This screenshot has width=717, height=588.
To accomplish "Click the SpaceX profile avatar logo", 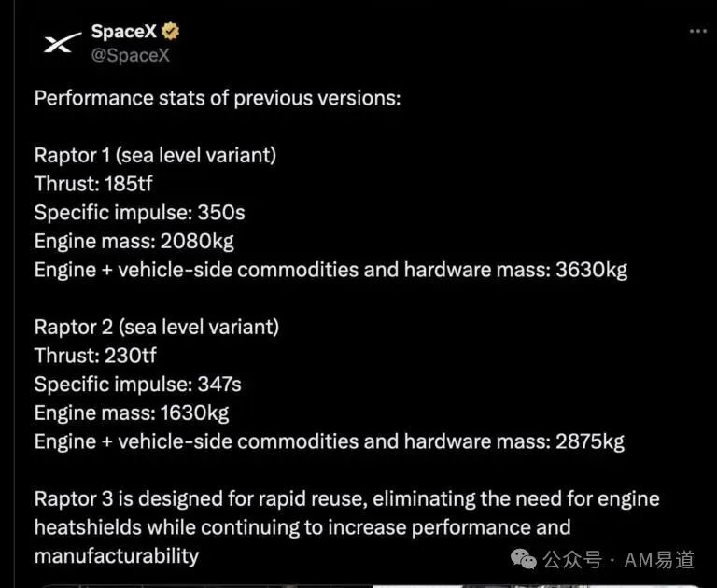I will [57, 43].
